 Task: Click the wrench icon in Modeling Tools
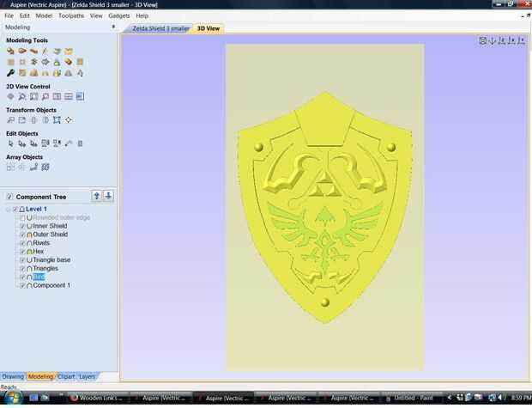[x=10, y=73]
